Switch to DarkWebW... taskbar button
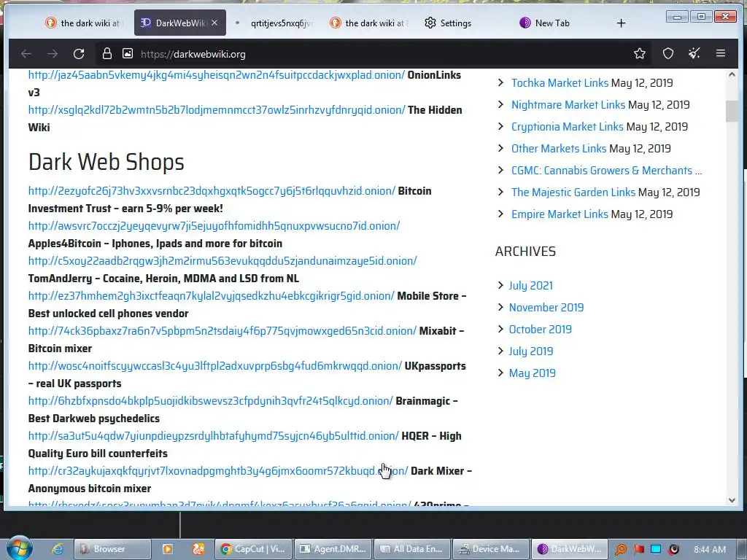This screenshot has height=560, width=747. (x=570, y=549)
